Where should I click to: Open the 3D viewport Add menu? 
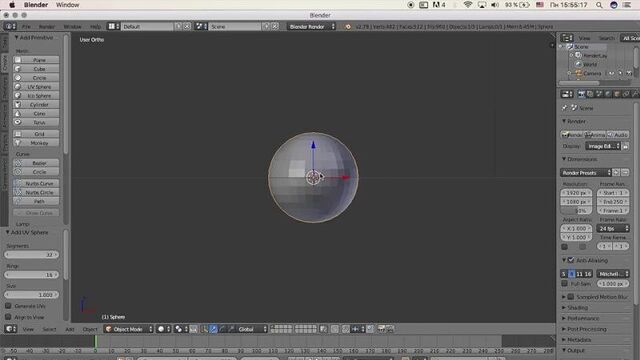click(70, 329)
